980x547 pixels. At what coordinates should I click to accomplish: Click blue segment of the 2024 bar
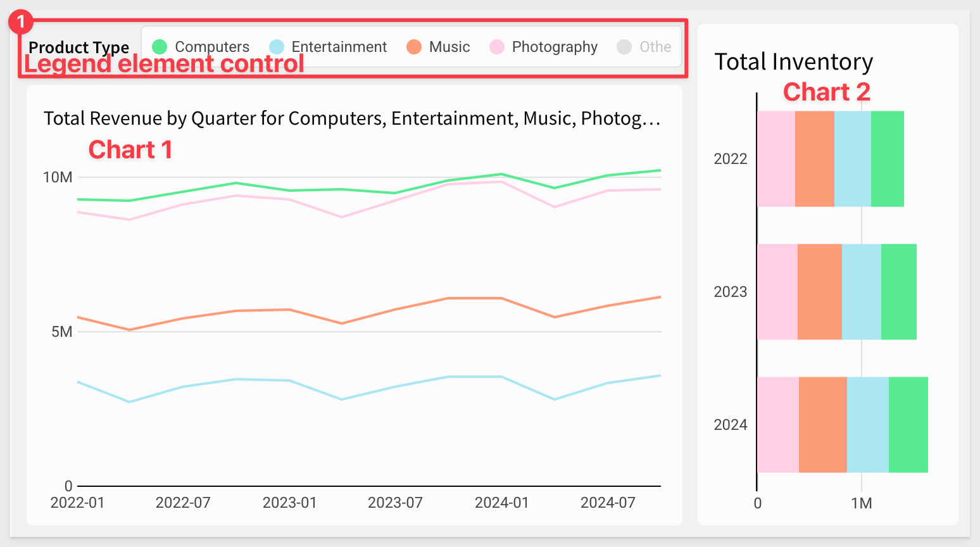coord(867,425)
